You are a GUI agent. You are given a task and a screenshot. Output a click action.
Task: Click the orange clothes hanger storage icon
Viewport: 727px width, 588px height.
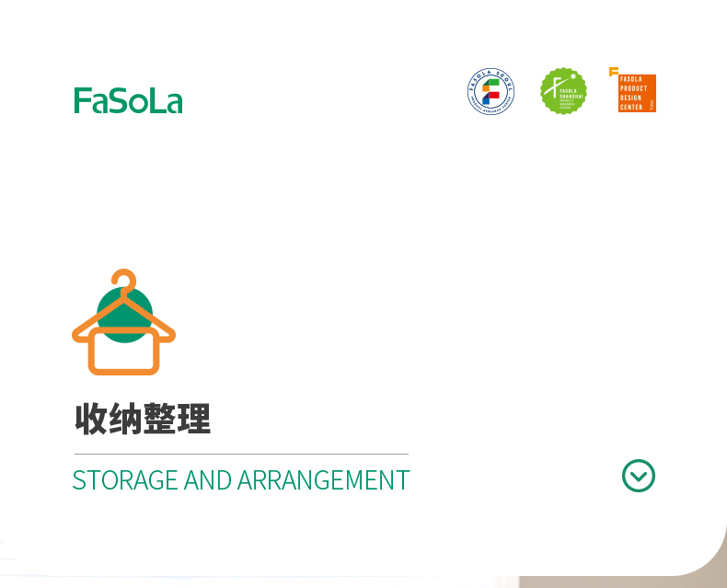click(124, 322)
